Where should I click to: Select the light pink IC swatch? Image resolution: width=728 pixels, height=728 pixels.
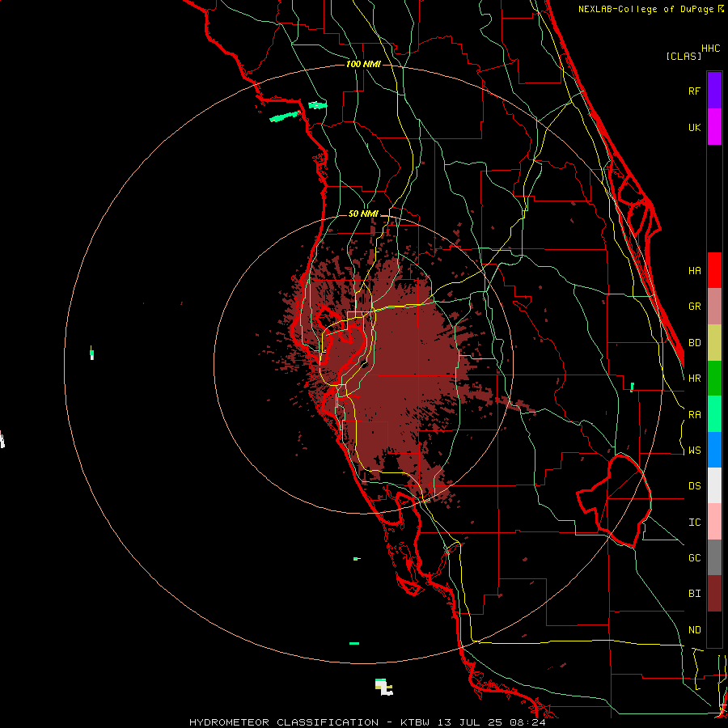714,522
